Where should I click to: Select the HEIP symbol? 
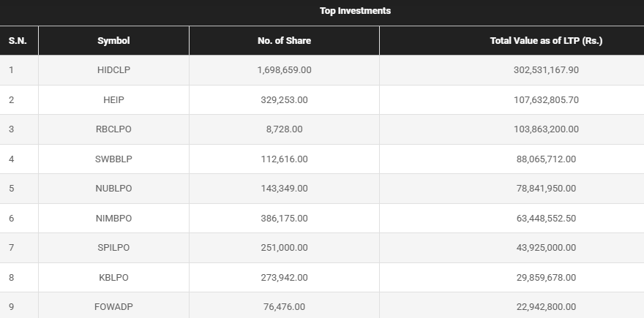click(113, 100)
